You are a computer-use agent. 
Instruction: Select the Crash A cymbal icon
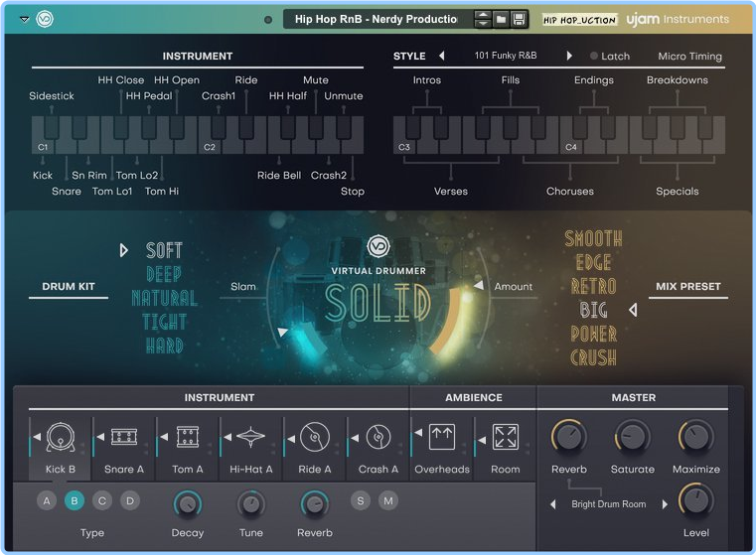378,437
